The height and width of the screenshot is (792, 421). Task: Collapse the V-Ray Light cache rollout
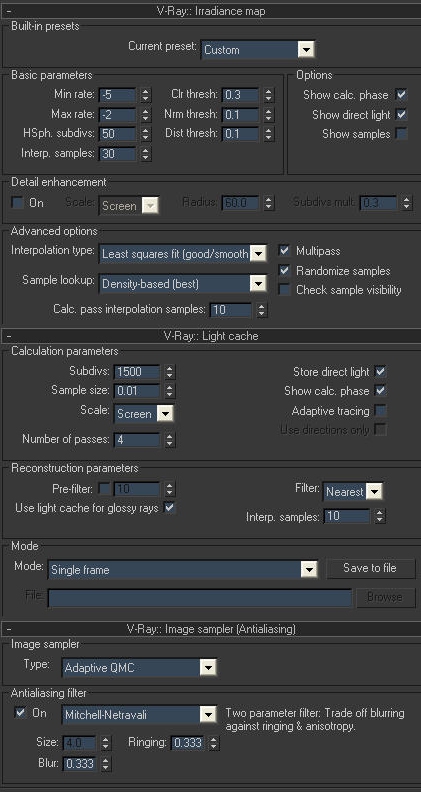[10, 336]
